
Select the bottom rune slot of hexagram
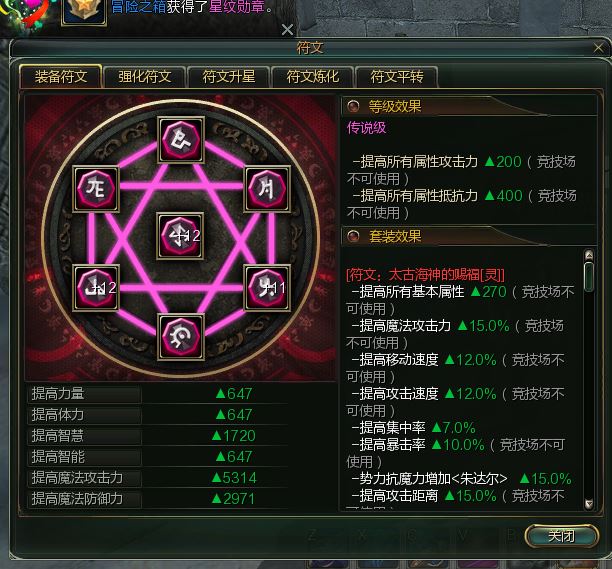(x=181, y=337)
